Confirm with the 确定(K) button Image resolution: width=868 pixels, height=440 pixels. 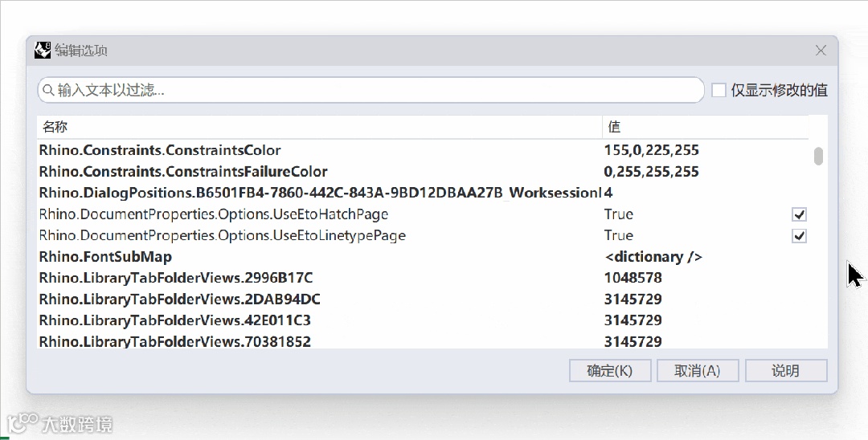click(x=610, y=371)
